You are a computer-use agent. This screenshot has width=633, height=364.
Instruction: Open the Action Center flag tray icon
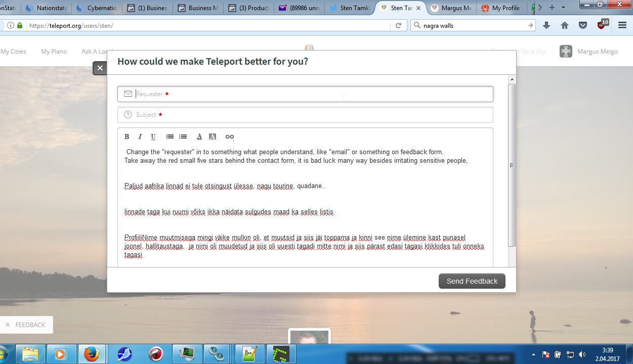coord(545,354)
